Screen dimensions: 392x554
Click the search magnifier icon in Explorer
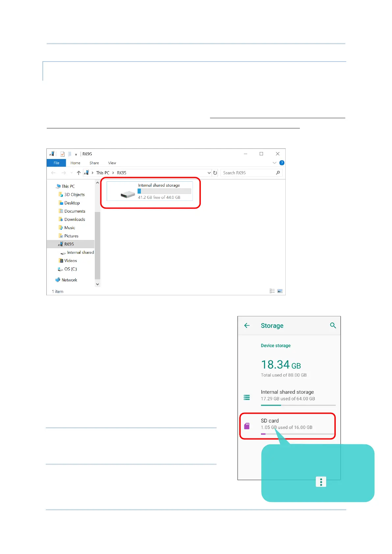coord(278,173)
